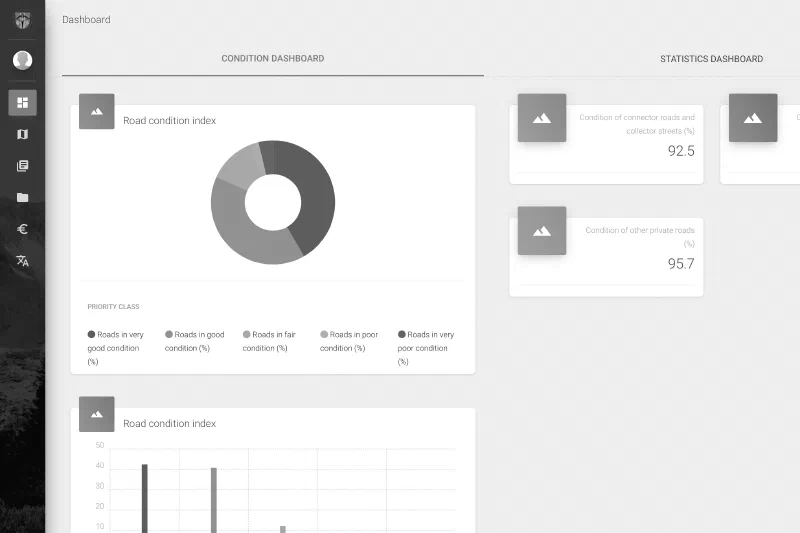The image size is (800, 533).
Task: Toggle 'Roads in fair condition' legend item
Action: coord(269,341)
